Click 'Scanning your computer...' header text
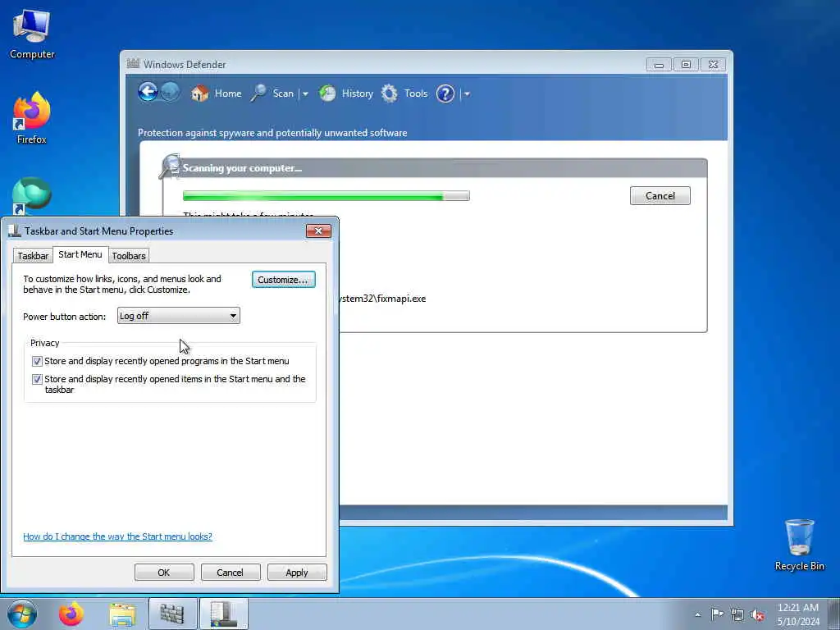This screenshot has width=840, height=630. (242, 168)
